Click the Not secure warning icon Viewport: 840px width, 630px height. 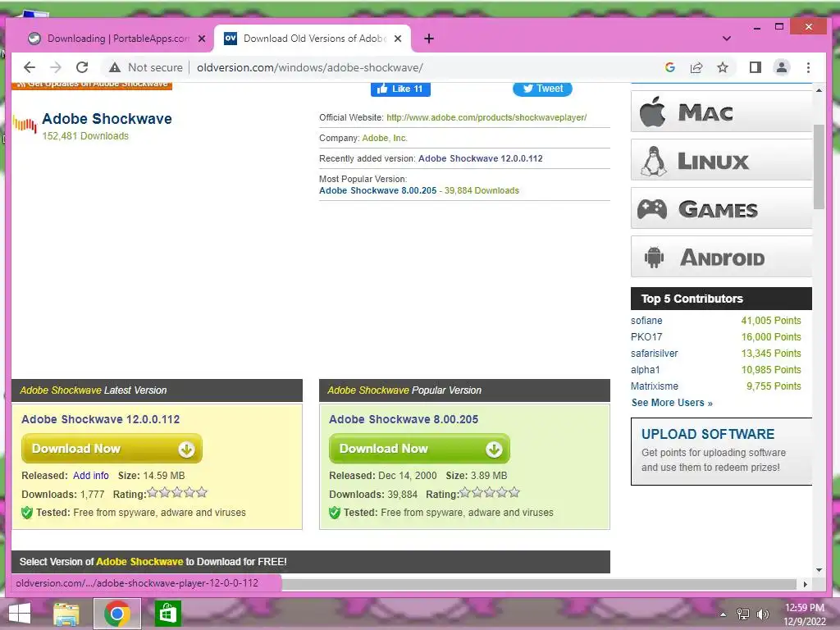coord(115,67)
